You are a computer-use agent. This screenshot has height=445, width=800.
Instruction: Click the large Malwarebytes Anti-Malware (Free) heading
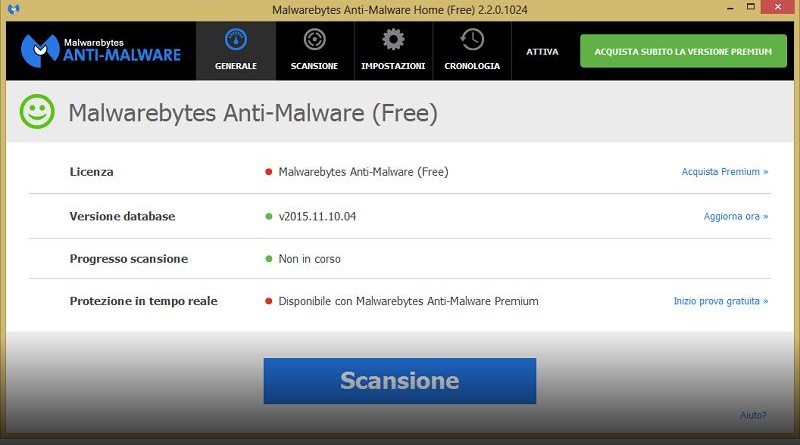point(253,113)
